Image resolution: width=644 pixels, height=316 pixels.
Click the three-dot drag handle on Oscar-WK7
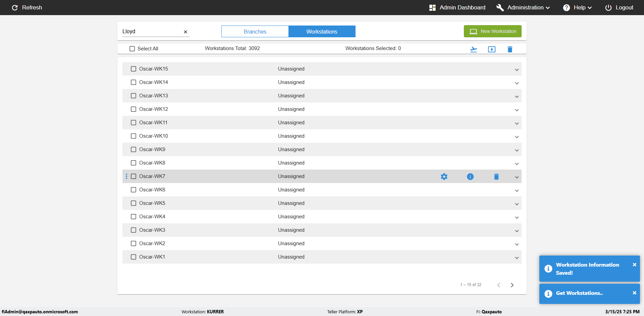tap(126, 176)
